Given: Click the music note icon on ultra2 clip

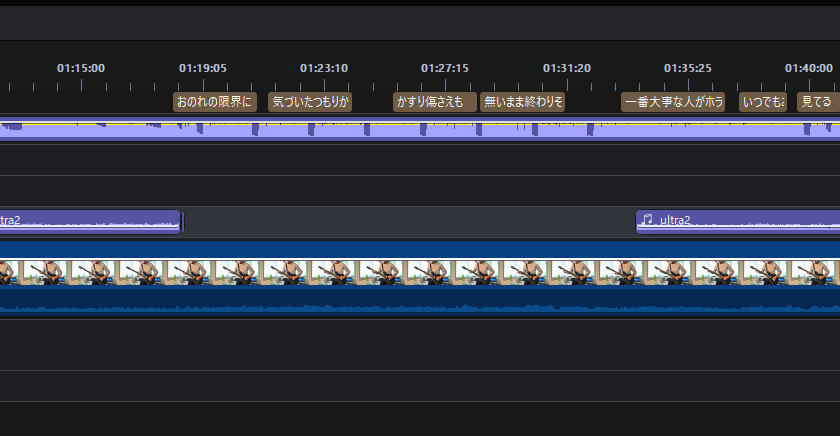Looking at the screenshot, I should 648,220.
